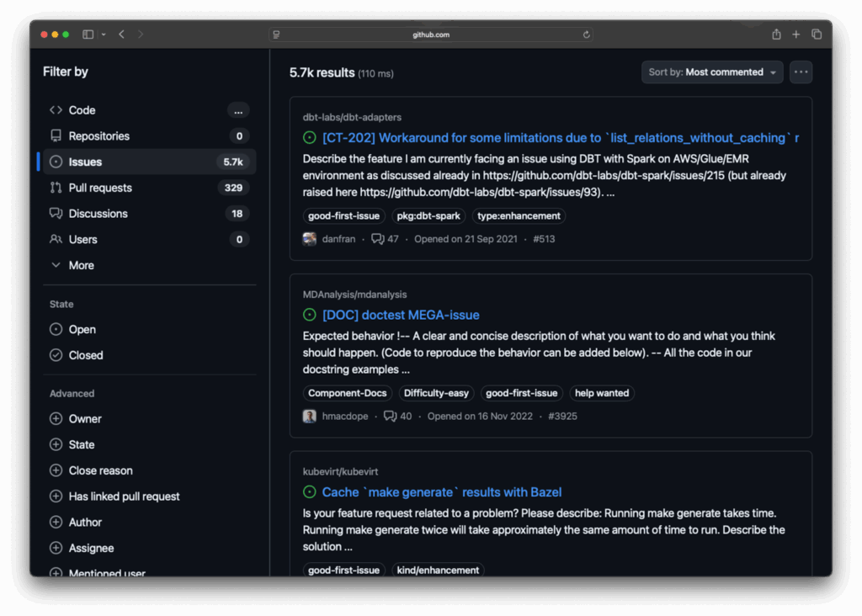862x616 pixels.
Task: Expand the Code filter ellipsis
Action: pyautogui.click(x=238, y=110)
